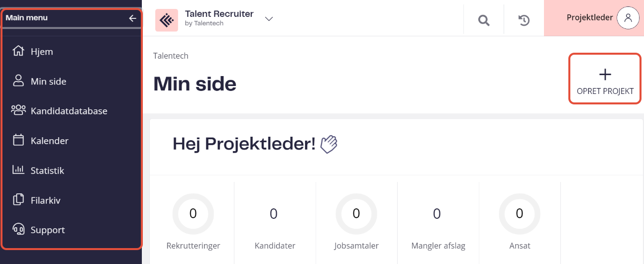Screen dimensions: 644x264
Task: Open the Projektleder user avatar menu
Action: click(x=628, y=18)
